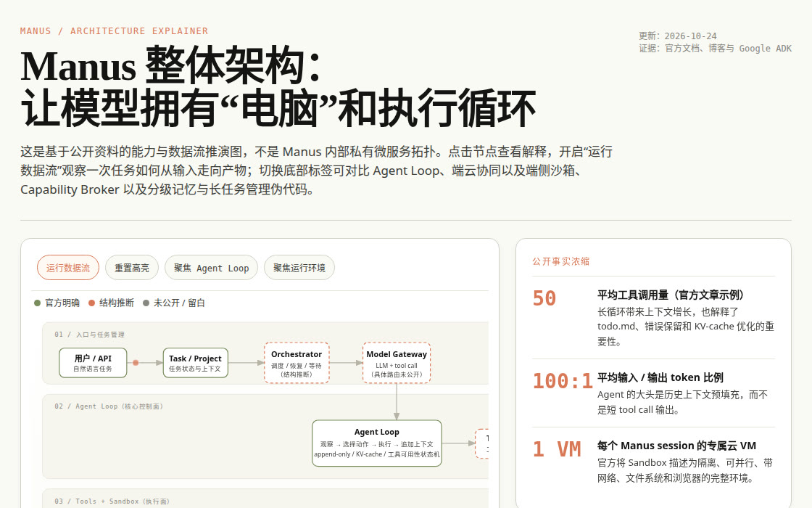
Task: Click the orange 结构推断 legend dot
Action: click(91, 303)
